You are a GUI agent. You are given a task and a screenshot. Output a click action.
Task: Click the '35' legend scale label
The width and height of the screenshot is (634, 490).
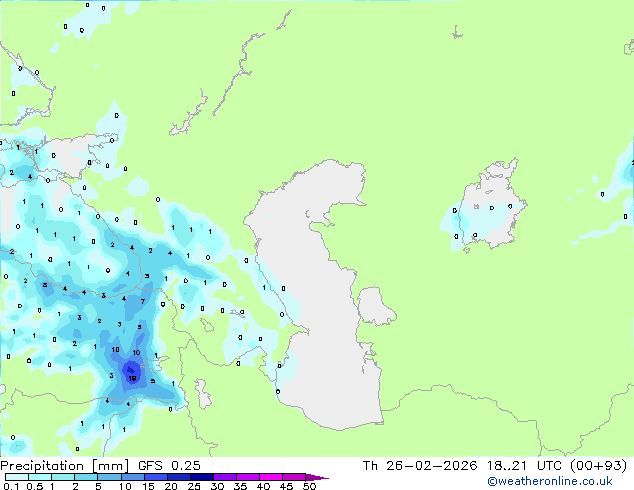tap(240, 486)
